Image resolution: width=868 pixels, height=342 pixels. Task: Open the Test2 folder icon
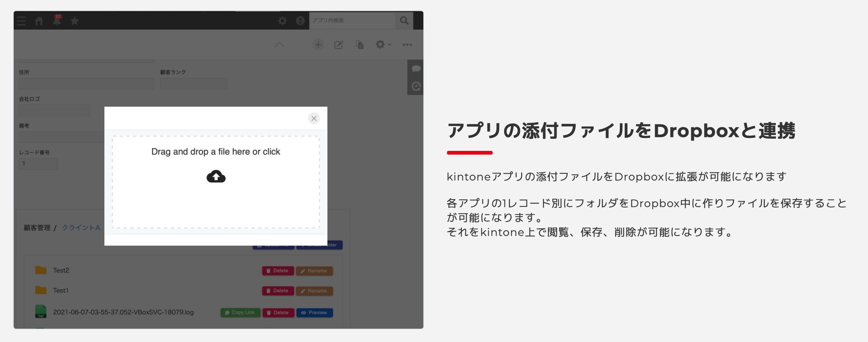(41, 270)
